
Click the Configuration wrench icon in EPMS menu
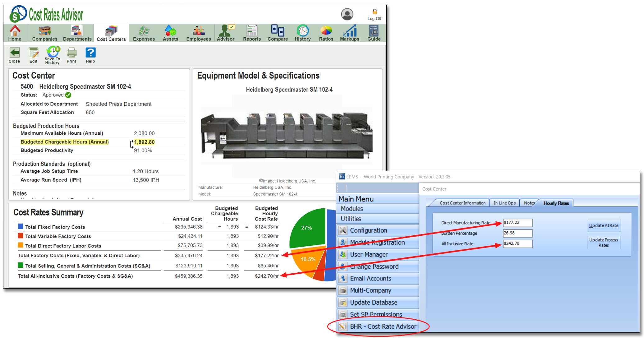[343, 230]
